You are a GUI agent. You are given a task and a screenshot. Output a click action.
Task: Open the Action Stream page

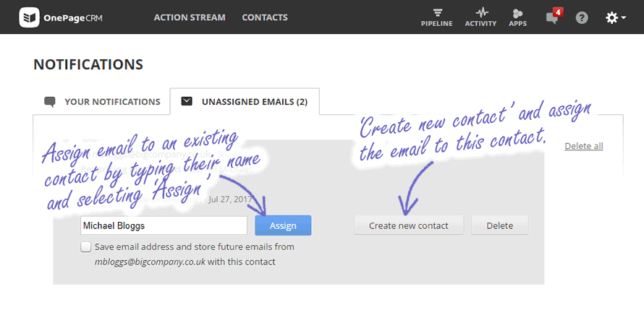(190, 17)
